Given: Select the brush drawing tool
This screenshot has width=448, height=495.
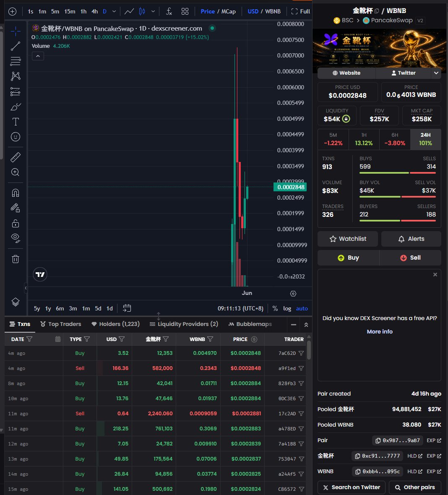Looking at the screenshot, I should [15, 107].
